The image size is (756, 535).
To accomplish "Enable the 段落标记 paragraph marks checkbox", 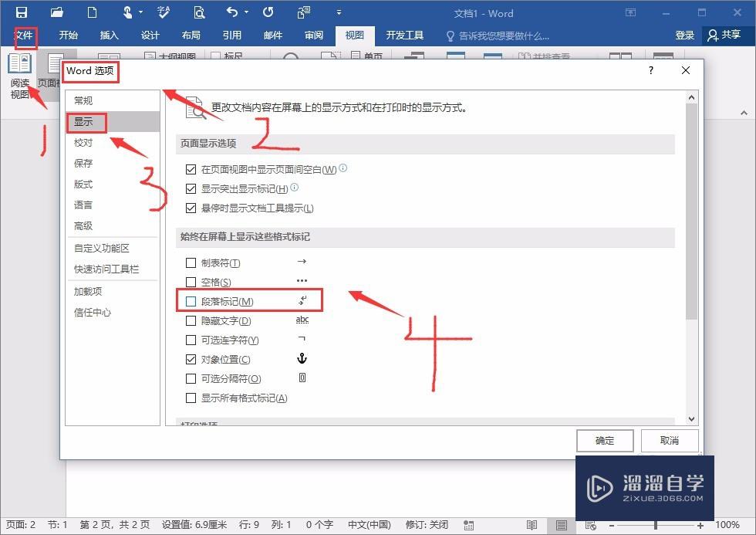I will click(x=190, y=300).
